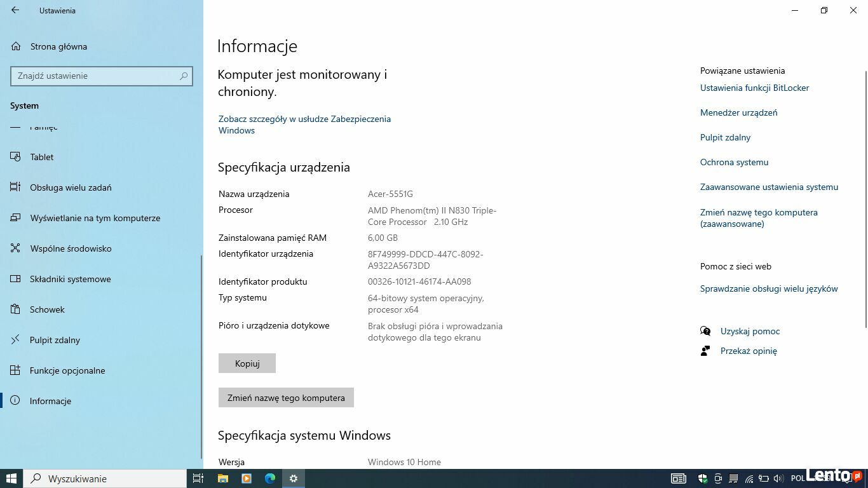Open the volume speaker tray icon
The image size is (868, 488).
click(779, 478)
